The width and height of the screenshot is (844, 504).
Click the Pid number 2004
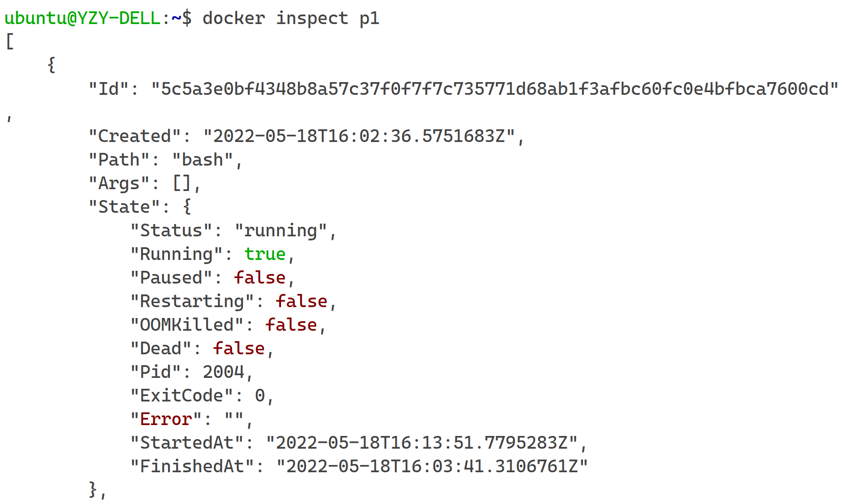[x=223, y=372]
